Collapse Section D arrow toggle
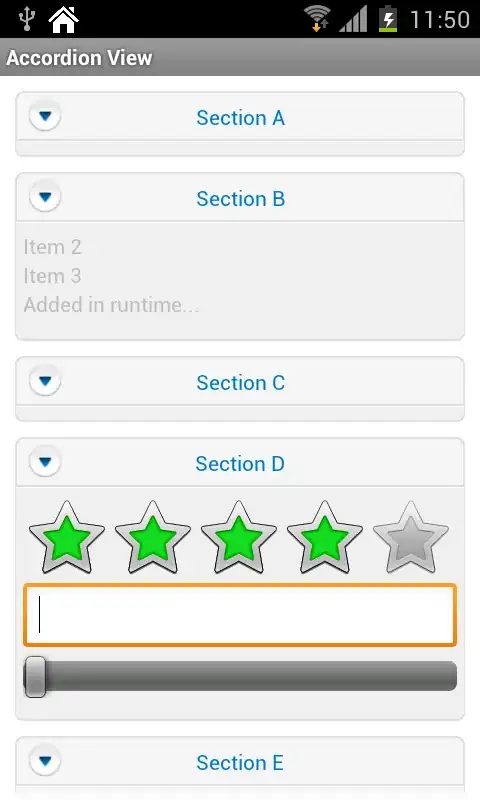Image resolution: width=480 pixels, height=800 pixels. (45, 462)
